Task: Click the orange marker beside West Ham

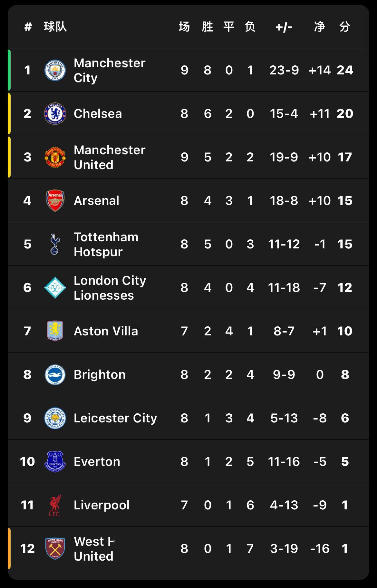Action: [9, 548]
